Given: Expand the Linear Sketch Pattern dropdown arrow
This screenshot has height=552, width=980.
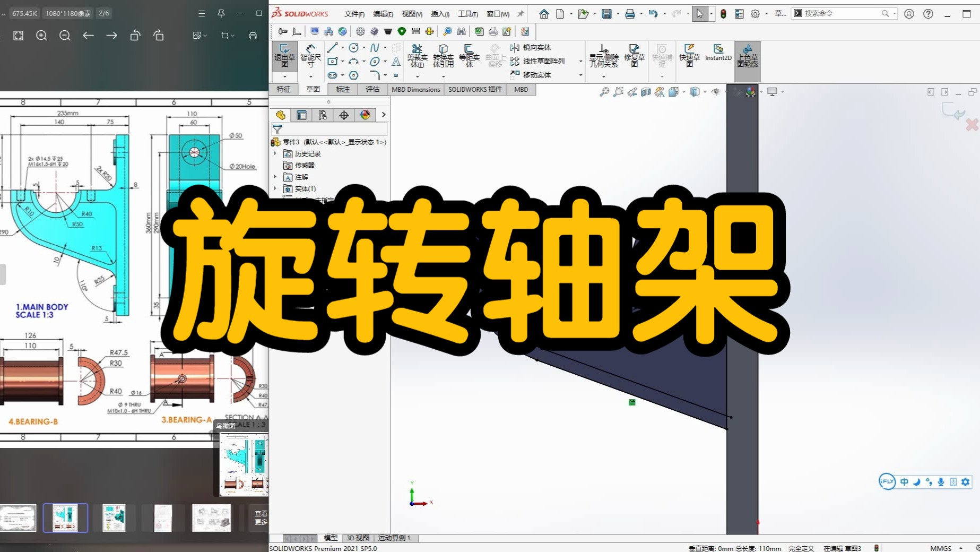Looking at the screenshot, I should click(580, 62).
